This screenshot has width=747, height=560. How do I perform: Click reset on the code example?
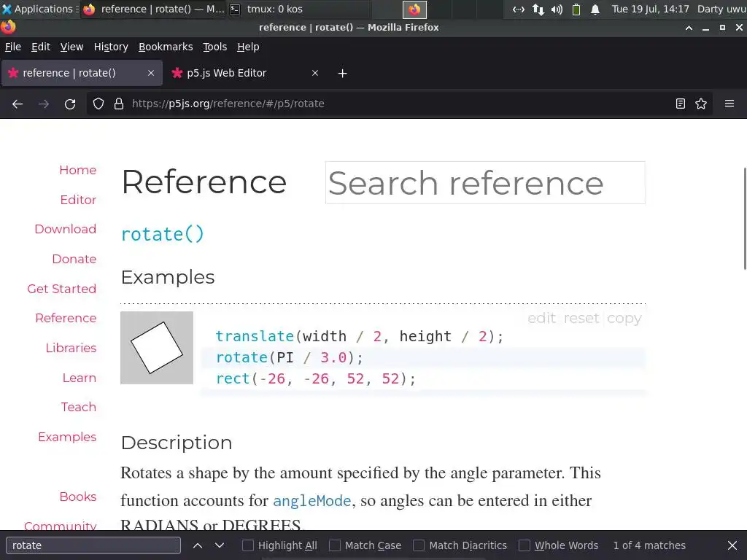(581, 318)
